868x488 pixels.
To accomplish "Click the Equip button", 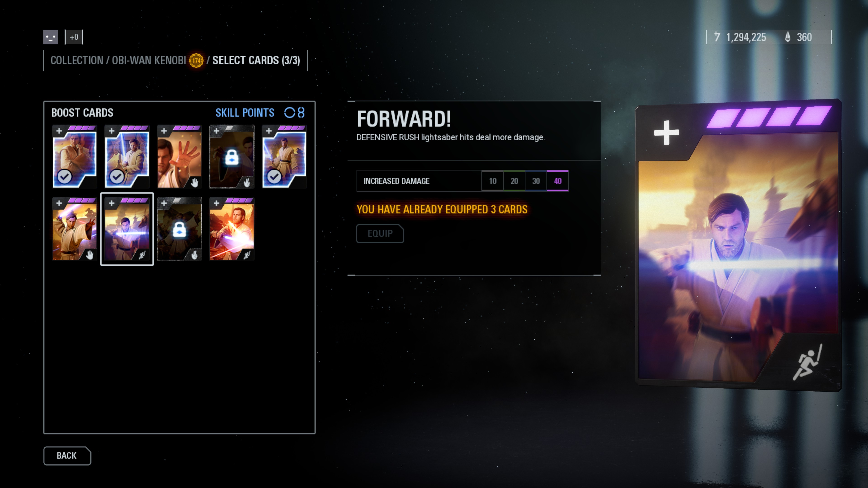I will [x=380, y=233].
